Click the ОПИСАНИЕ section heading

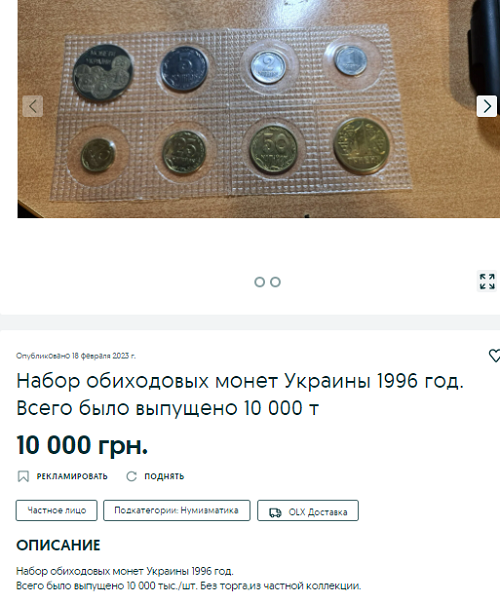coord(58,545)
